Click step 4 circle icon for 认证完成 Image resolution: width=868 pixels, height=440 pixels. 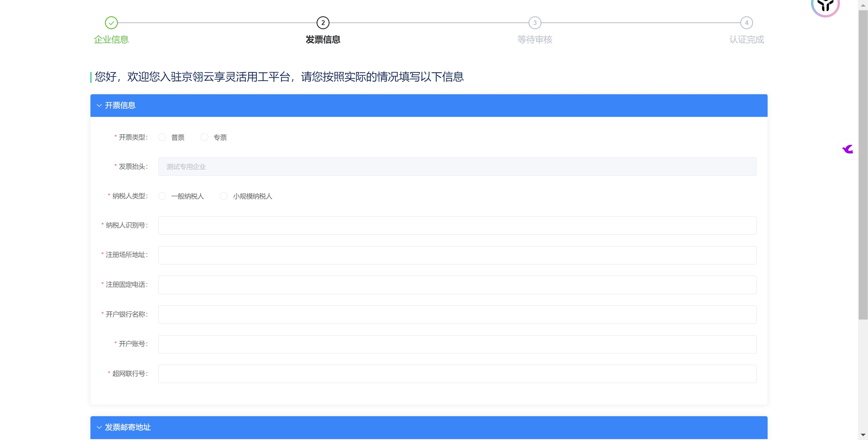click(746, 23)
